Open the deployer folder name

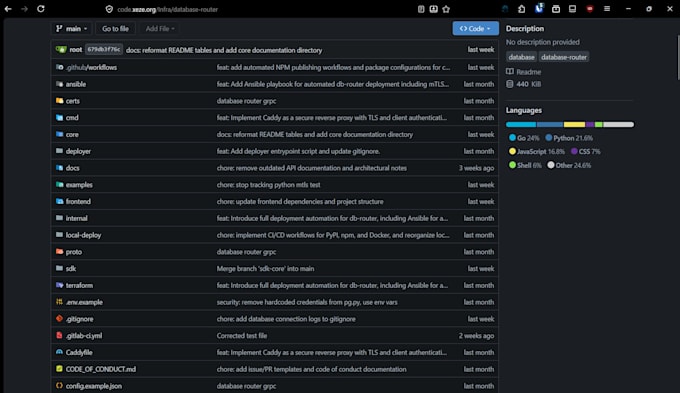(x=78, y=151)
